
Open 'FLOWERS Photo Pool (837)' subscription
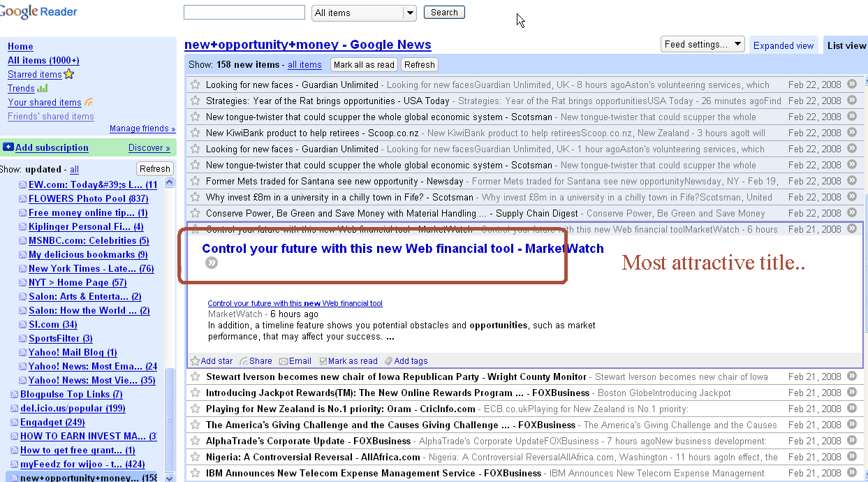click(x=88, y=198)
